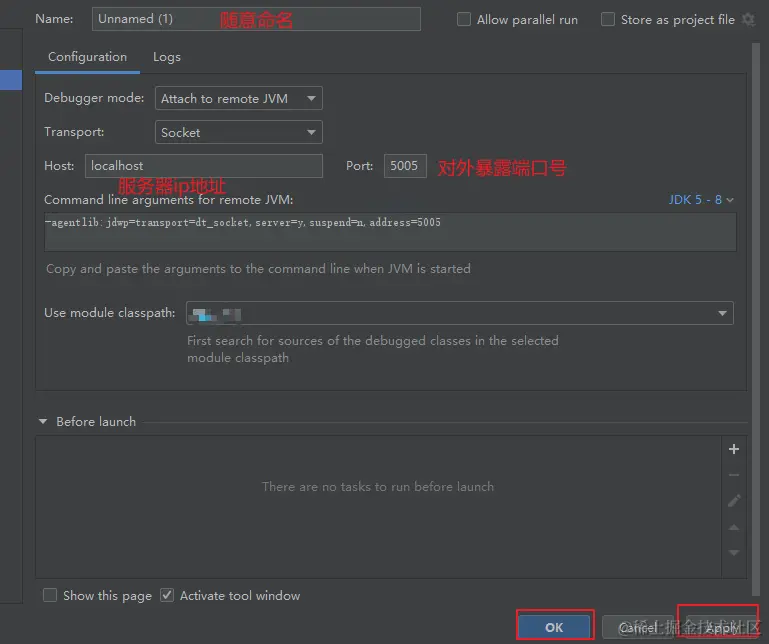Click the command line arguments text box
Image resolution: width=769 pixels, height=644 pixels.
[x=390, y=232]
